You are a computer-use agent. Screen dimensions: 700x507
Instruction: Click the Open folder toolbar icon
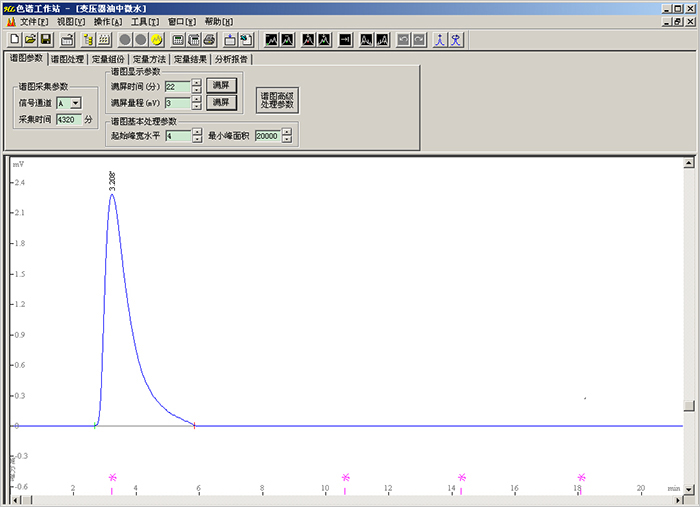pos(30,40)
